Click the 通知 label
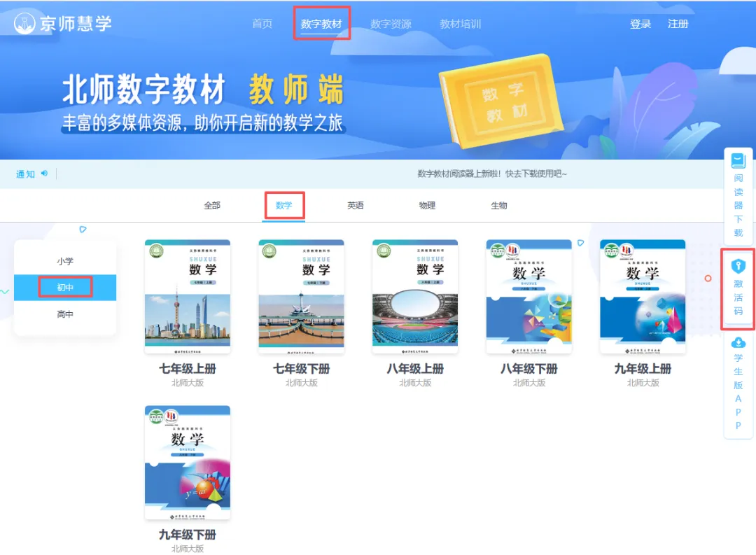This screenshot has width=756, height=555. coord(26,174)
